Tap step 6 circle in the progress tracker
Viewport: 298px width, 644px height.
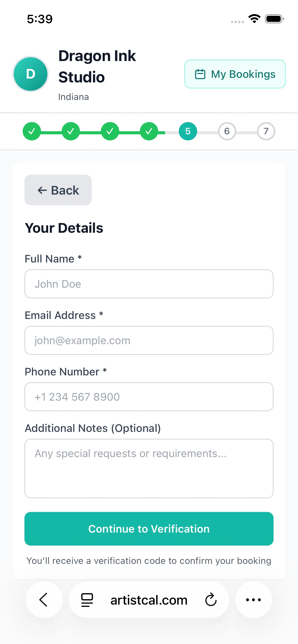(x=227, y=131)
